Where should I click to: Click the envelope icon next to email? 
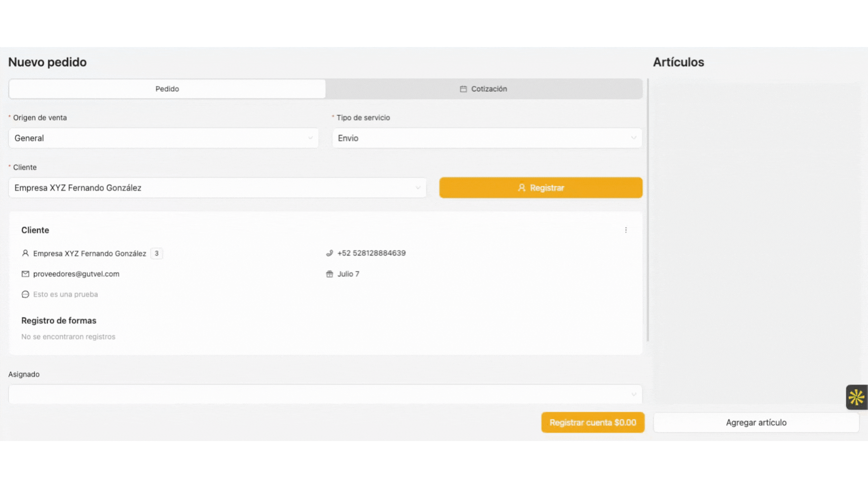25,274
